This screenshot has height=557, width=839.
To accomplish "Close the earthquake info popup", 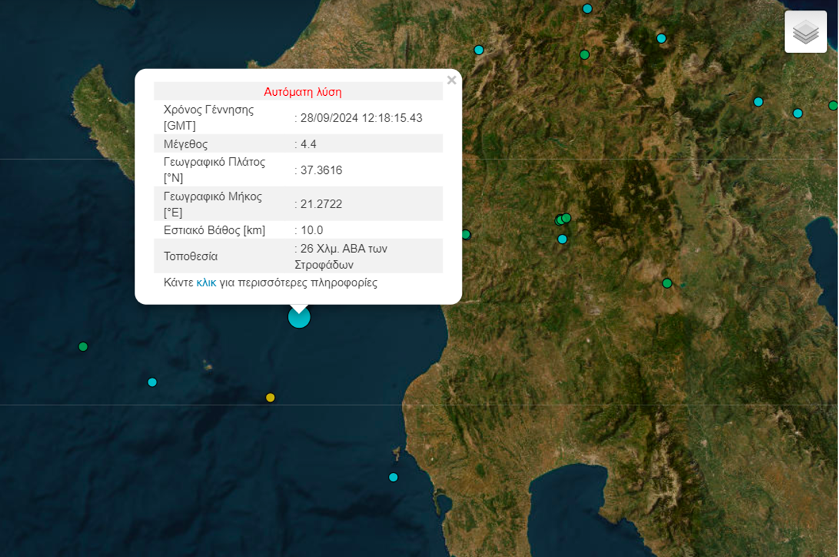I will point(451,80).
